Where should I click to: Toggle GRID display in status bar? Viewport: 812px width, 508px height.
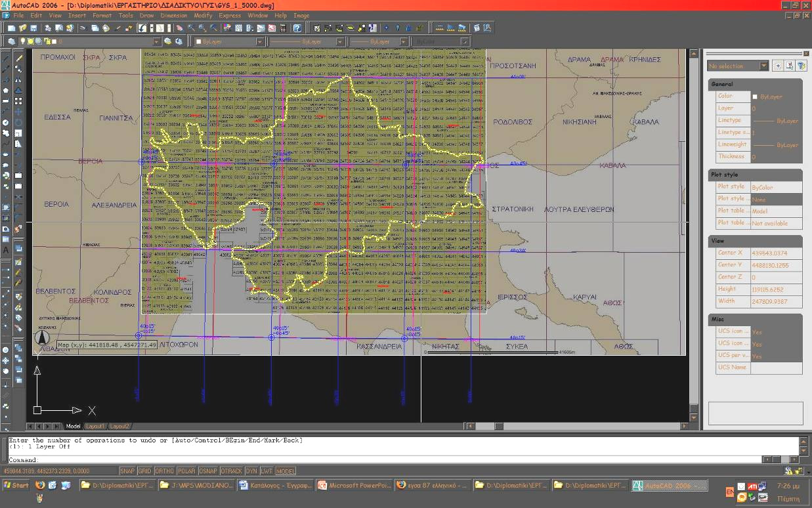[x=144, y=471]
